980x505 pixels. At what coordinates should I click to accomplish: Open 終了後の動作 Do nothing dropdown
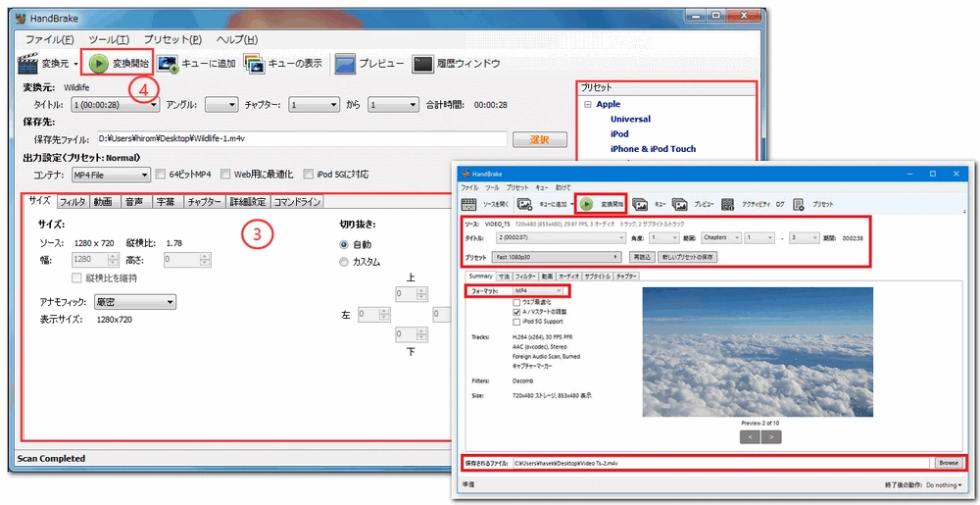pyautogui.click(x=944, y=485)
